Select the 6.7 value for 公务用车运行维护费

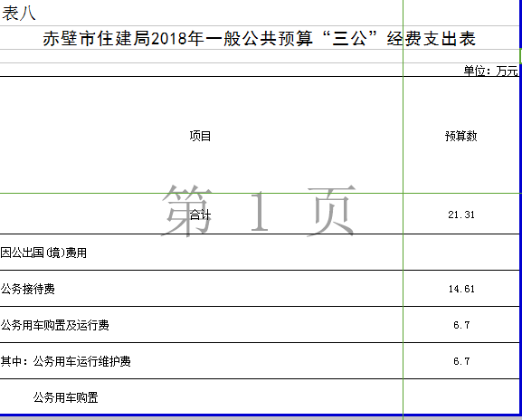coord(461,361)
